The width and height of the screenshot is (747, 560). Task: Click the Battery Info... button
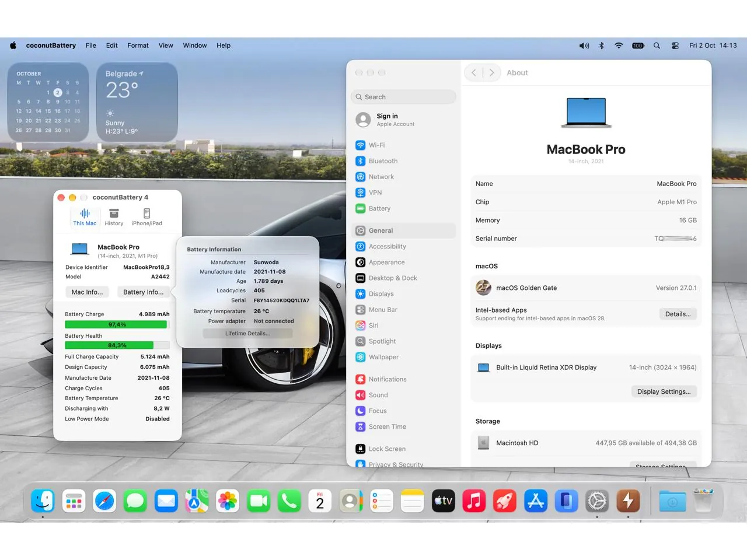click(143, 292)
